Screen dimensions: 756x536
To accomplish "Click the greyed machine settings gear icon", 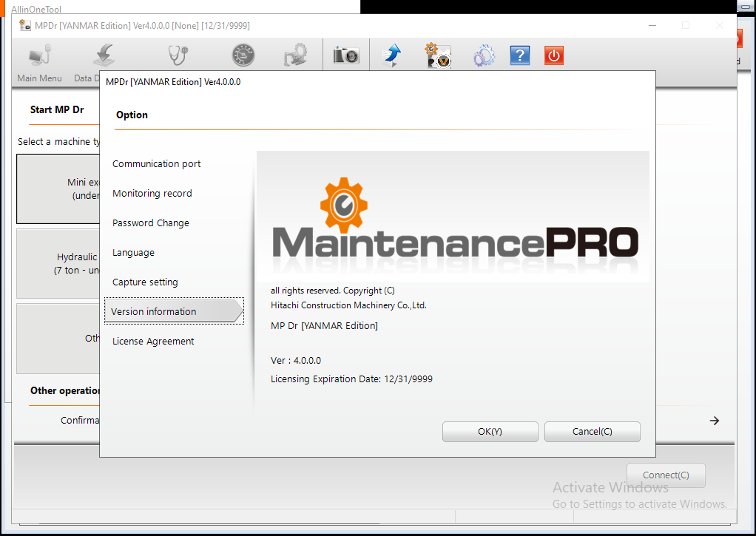I will pos(296,55).
